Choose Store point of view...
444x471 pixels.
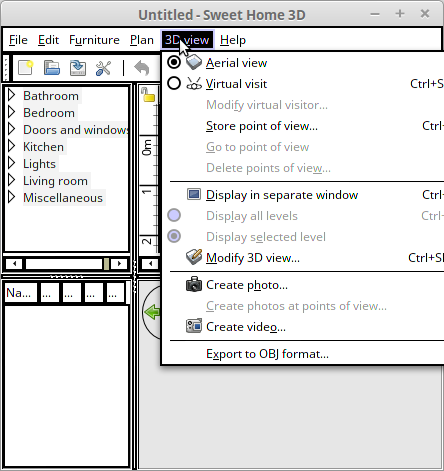tap(262, 126)
